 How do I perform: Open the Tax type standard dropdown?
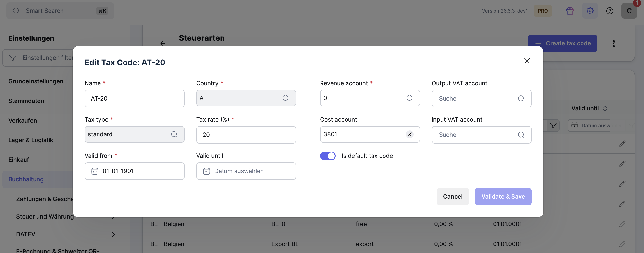point(134,135)
